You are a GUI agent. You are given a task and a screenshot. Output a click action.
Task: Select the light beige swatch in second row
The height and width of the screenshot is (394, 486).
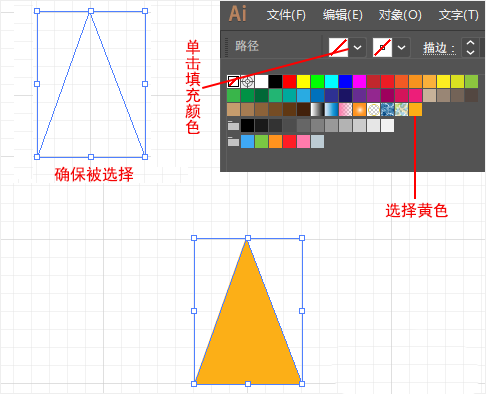point(429,95)
